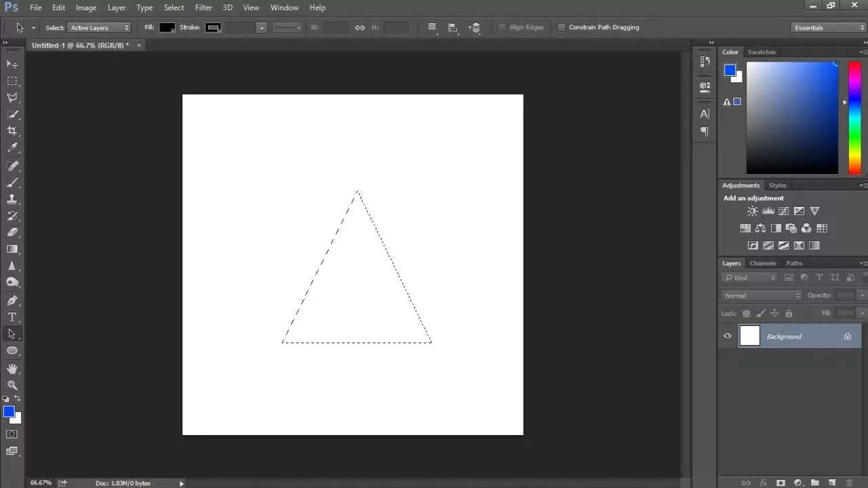Select the Eyedropper tool
Image resolution: width=868 pixels, height=488 pixels.
[x=12, y=148]
